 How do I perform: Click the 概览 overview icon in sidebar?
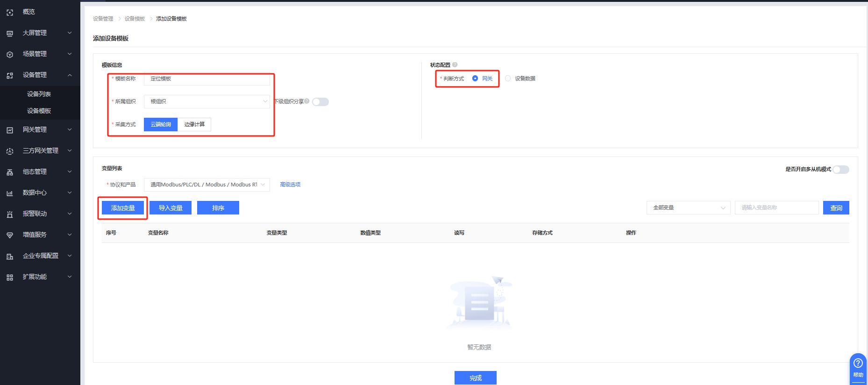coord(10,13)
